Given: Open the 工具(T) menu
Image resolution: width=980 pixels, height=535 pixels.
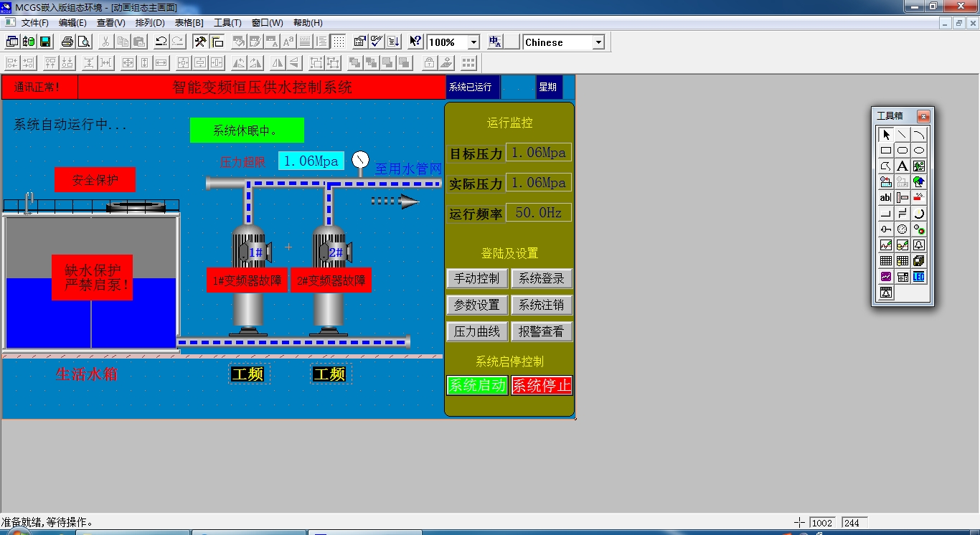Looking at the screenshot, I should click(228, 23).
